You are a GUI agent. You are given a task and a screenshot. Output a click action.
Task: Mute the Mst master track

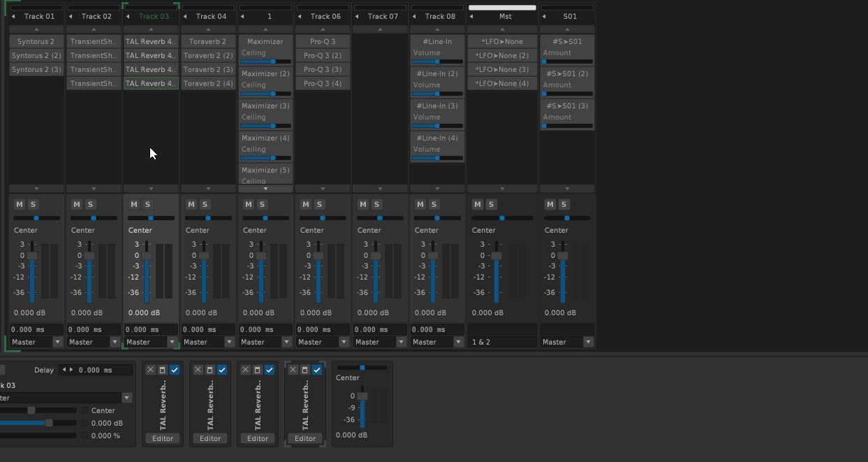point(478,204)
